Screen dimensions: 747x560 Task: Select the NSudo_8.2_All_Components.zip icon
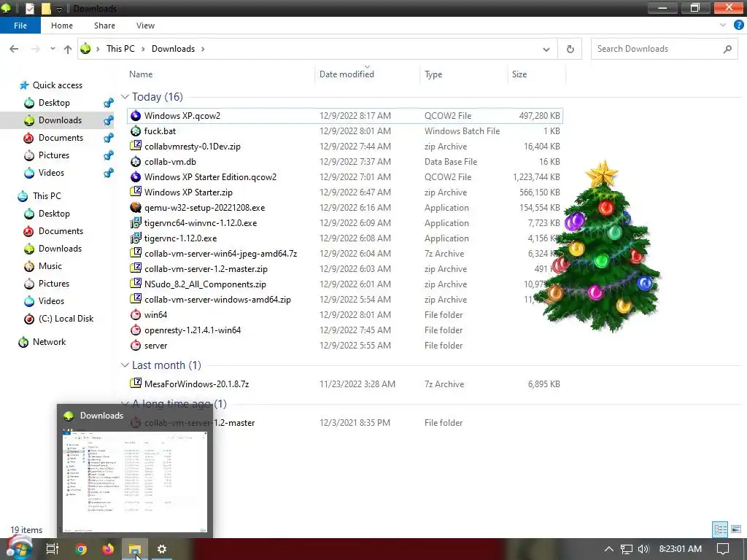(x=136, y=284)
